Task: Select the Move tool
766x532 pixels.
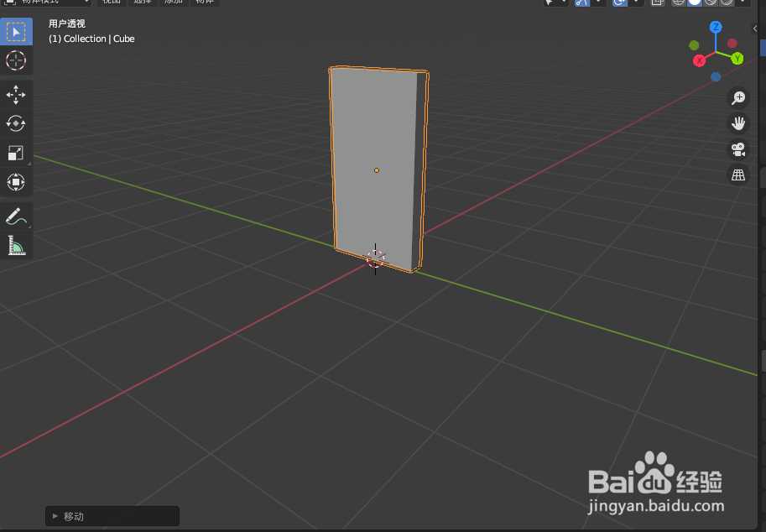Action: tap(16, 95)
